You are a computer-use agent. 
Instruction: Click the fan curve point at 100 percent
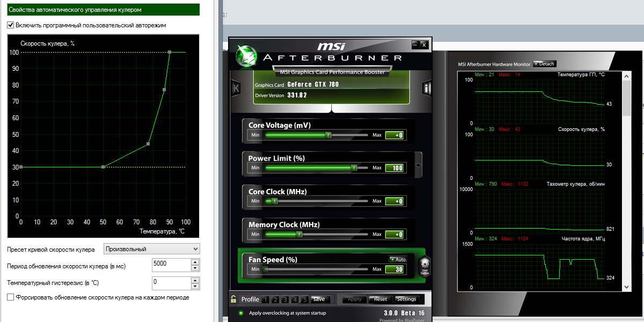[x=170, y=52]
